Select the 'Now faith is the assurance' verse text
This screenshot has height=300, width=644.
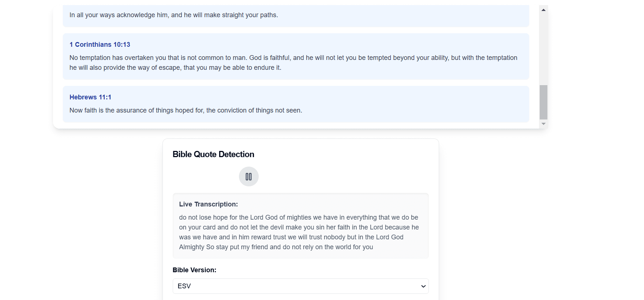point(186,110)
